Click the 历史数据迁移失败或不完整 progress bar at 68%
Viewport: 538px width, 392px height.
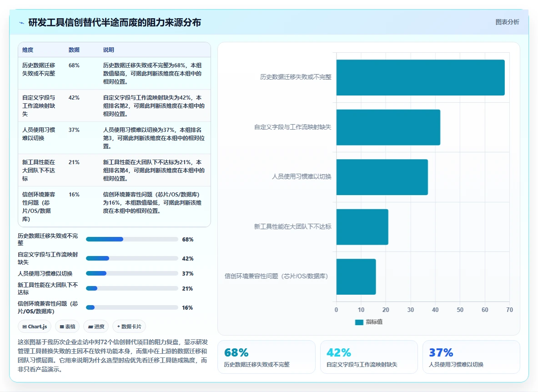132,239
